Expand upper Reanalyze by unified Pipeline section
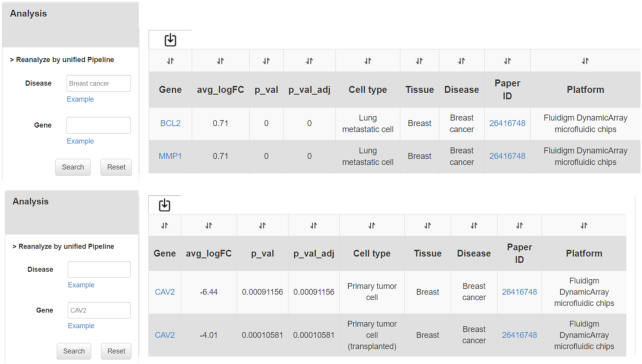 62,60
